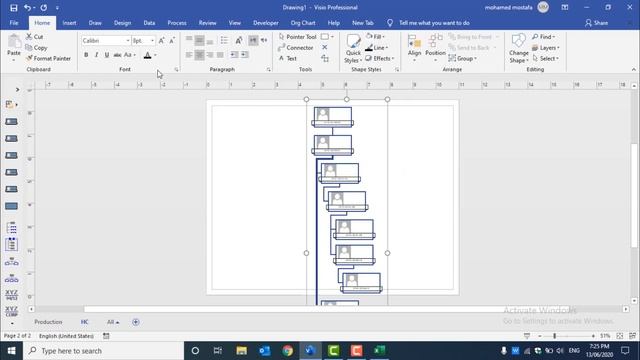The height and width of the screenshot is (360, 640).
Task: Open Quick Styles gallery
Action: click(x=353, y=49)
